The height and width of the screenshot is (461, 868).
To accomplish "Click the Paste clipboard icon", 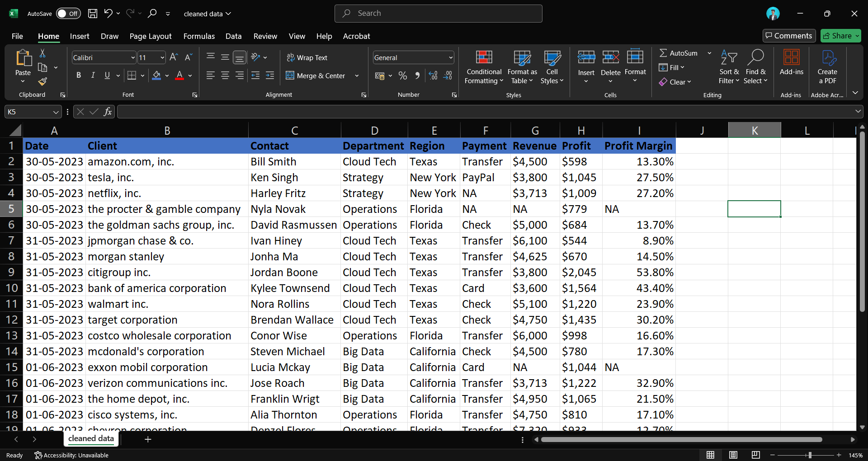I will coord(23,58).
